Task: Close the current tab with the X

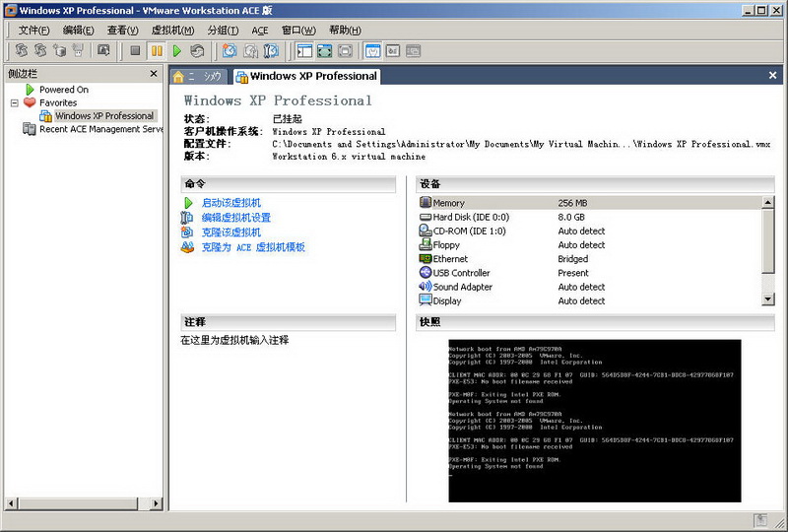Action: (772, 76)
